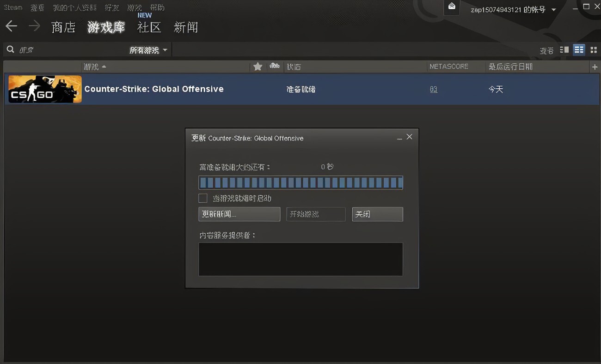This screenshot has height=364, width=601.
Task: Click the update progress bar
Action: pos(300,182)
